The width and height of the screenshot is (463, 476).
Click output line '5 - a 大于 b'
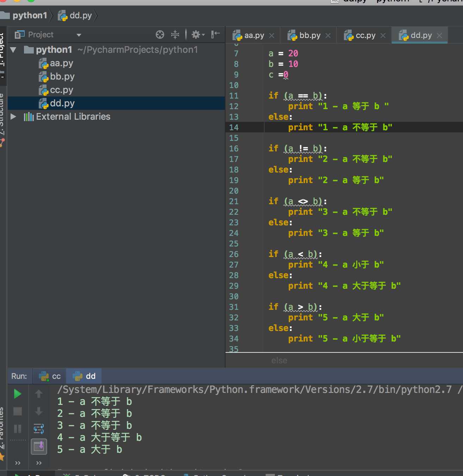pyautogui.click(x=90, y=450)
